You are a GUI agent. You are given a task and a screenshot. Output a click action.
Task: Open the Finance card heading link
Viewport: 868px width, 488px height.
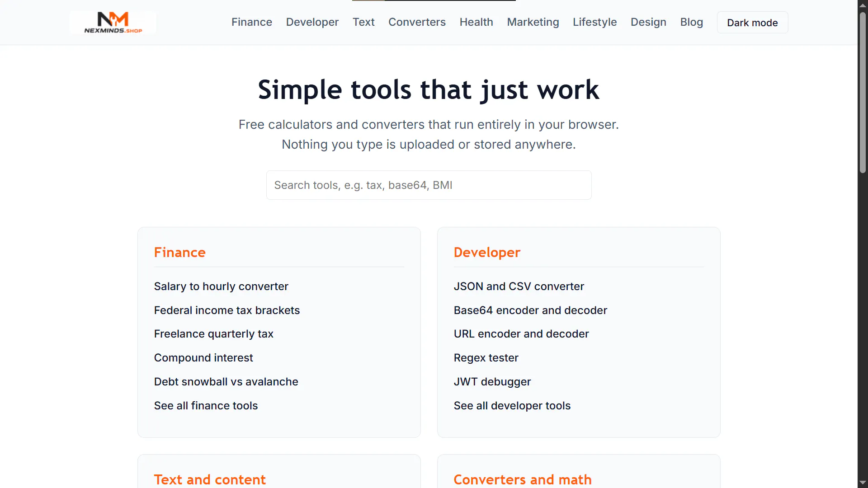click(180, 252)
